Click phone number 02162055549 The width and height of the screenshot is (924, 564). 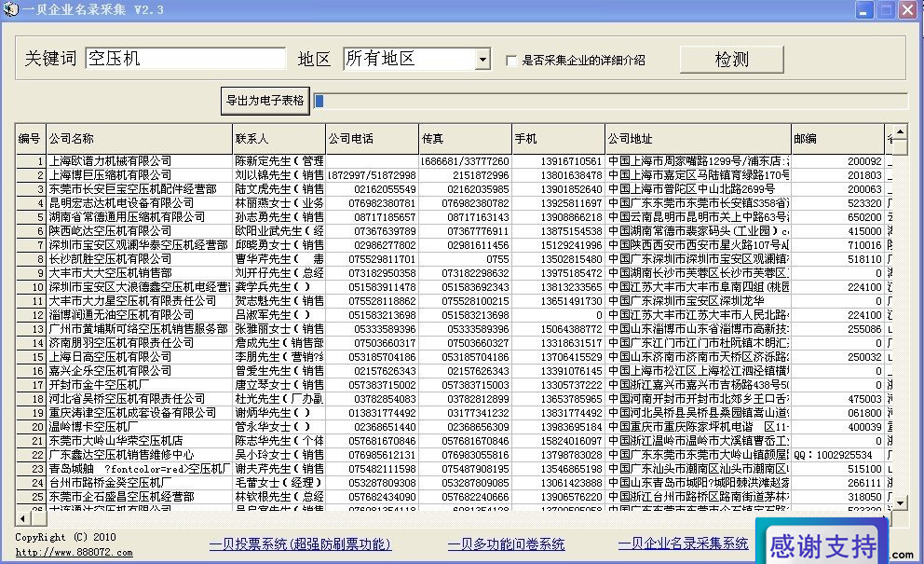tap(372, 189)
